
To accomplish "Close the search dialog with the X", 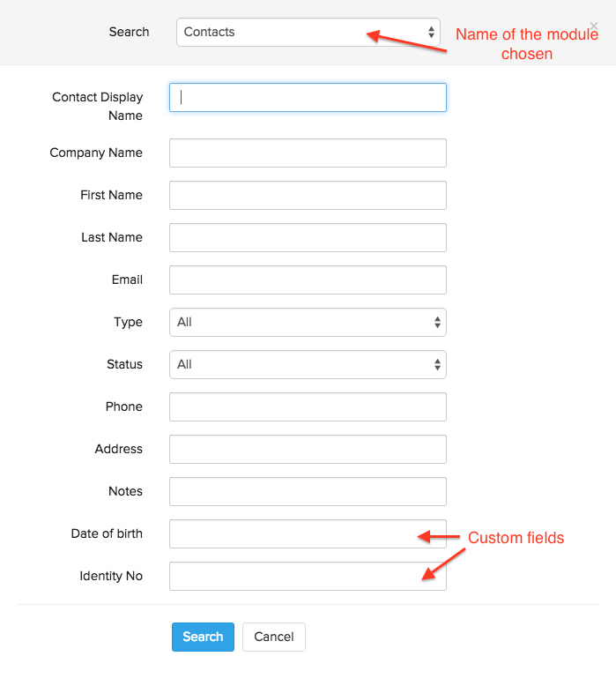I will click(x=593, y=26).
